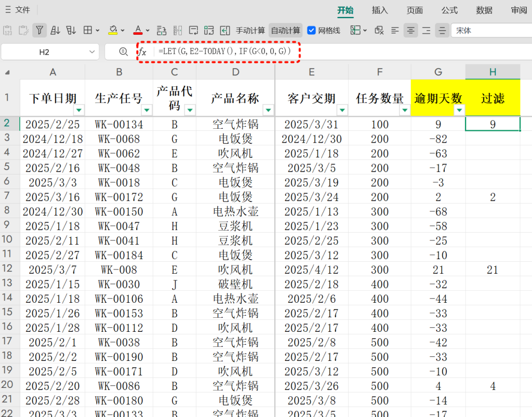
Task: Sort ascending with the A-down icon
Action: pyautogui.click(x=55, y=31)
